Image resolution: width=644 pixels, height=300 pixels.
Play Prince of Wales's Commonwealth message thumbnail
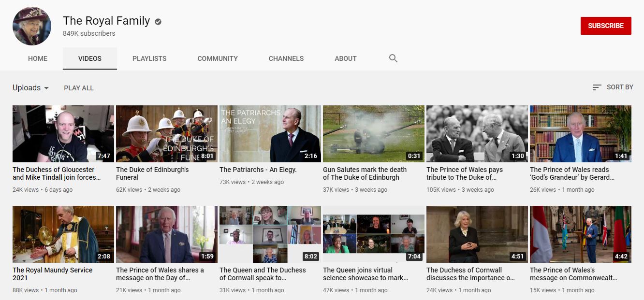click(581, 234)
